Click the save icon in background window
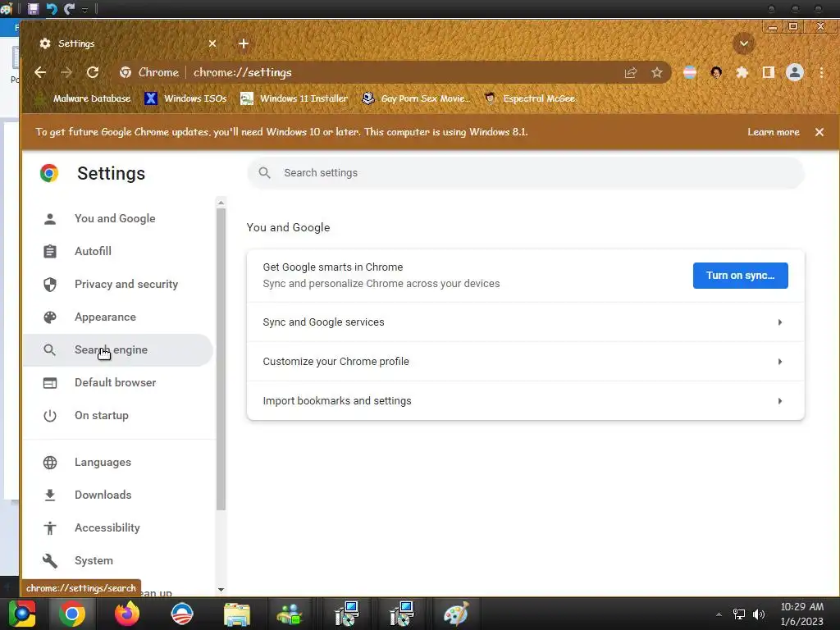The height and width of the screenshot is (630, 840). 33,8
